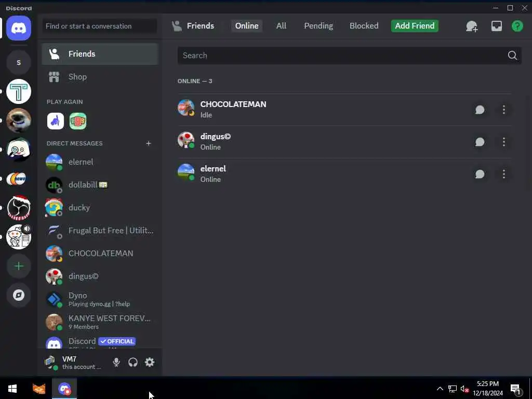Message elernel using chat bubble icon

click(x=480, y=174)
